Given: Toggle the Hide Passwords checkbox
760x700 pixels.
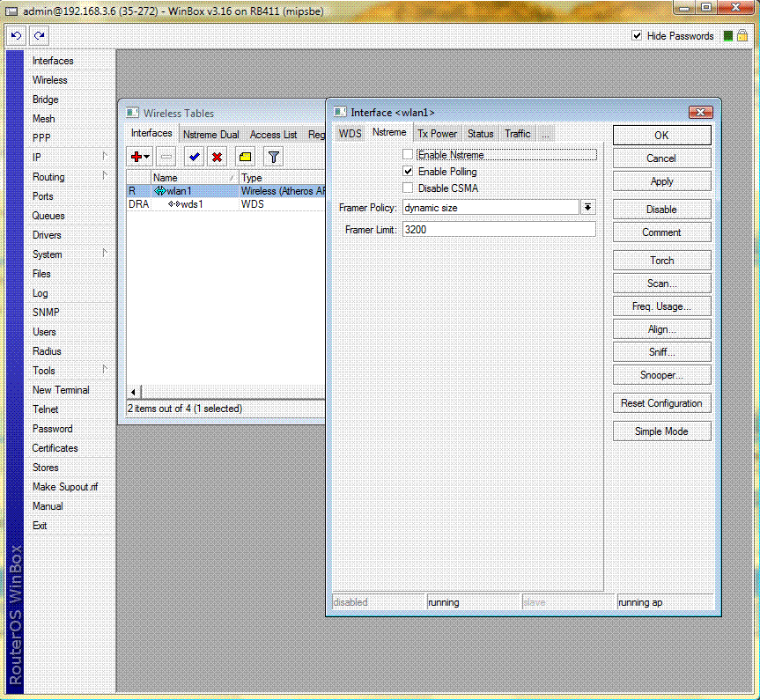Looking at the screenshot, I should (637, 36).
